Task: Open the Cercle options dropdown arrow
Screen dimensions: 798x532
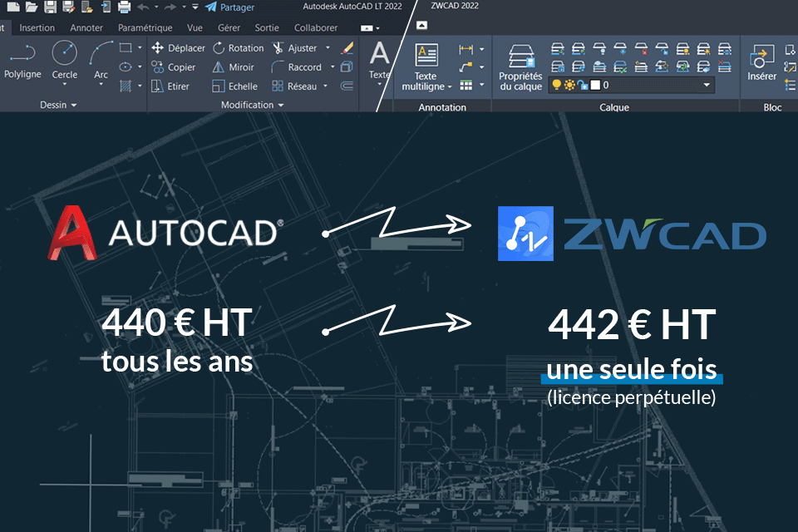Action: coord(65,85)
